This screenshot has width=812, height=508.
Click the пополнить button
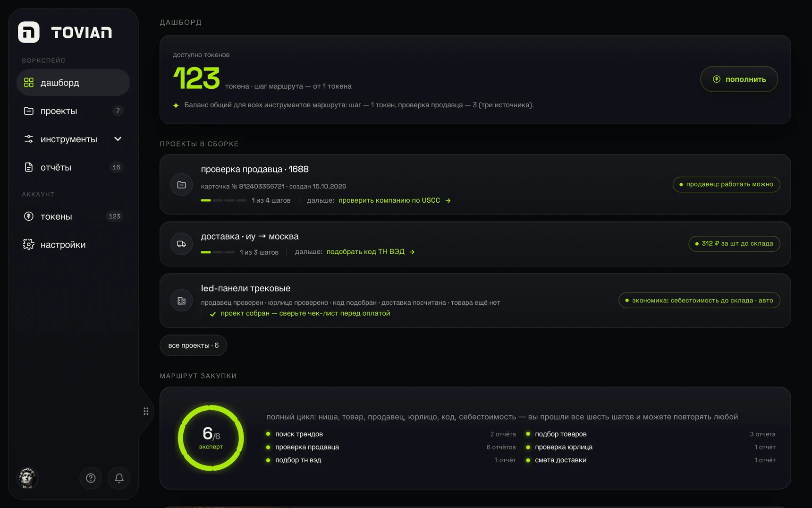pyautogui.click(x=739, y=79)
